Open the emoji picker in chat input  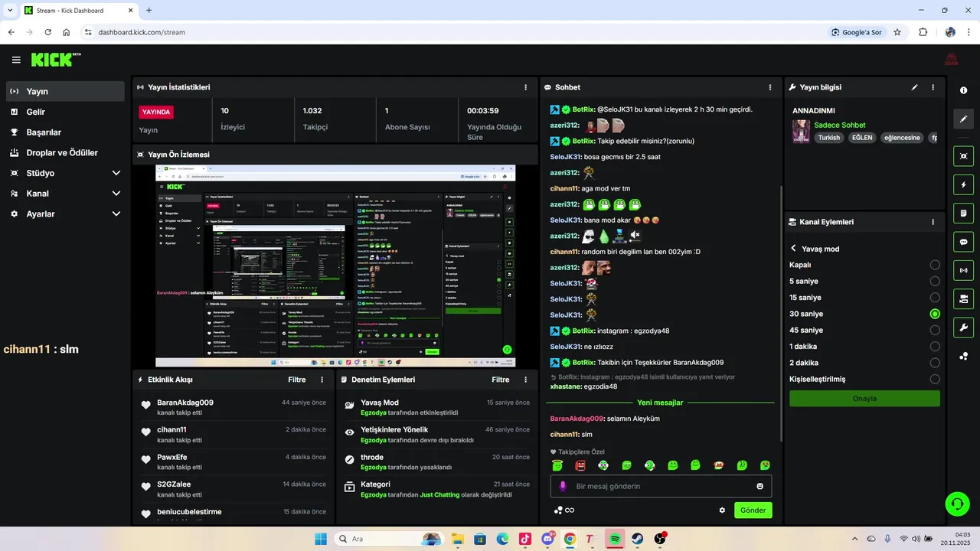[759, 486]
